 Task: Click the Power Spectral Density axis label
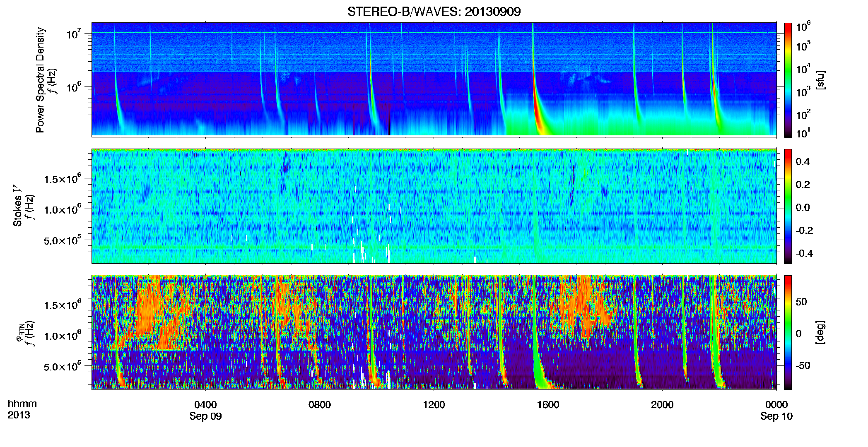coord(40,80)
